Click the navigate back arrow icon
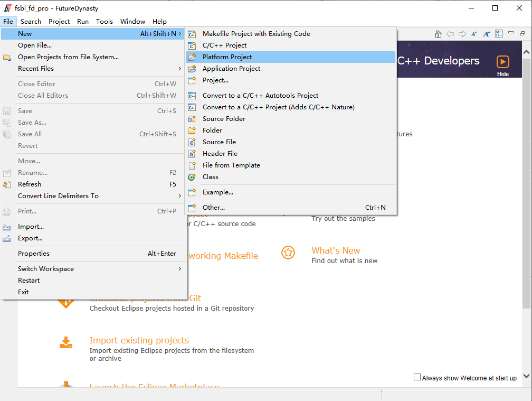 [450, 34]
